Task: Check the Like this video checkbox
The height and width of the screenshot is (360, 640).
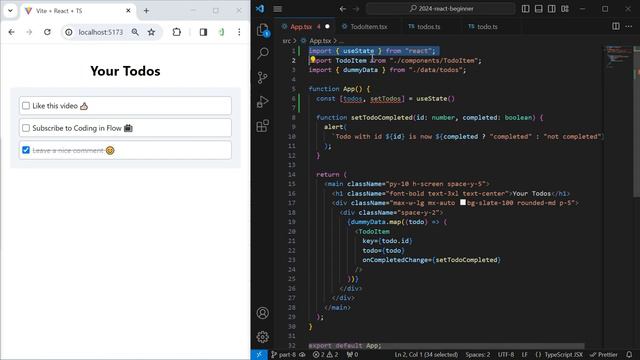Action: [x=26, y=106]
